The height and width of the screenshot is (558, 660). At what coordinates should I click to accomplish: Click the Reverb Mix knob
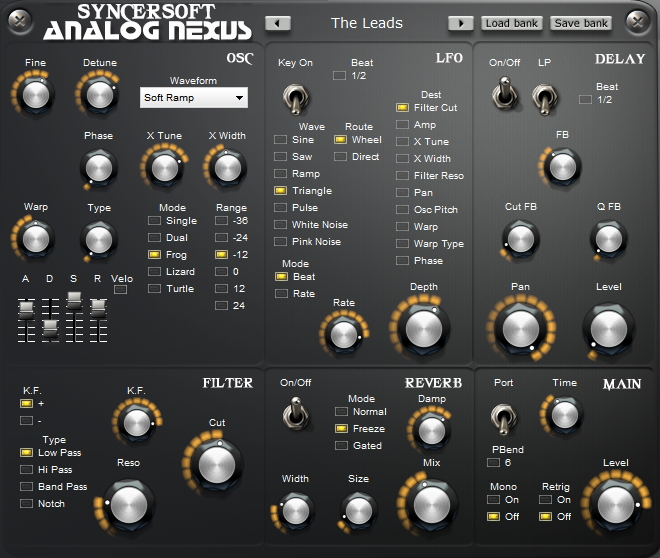432,505
